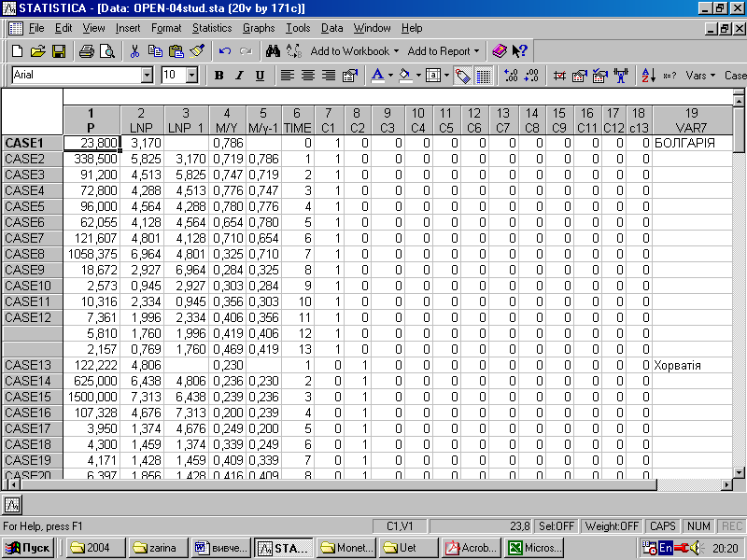Apply font color with the A swatch
Viewport: 747px width, 560px height.
click(378, 76)
